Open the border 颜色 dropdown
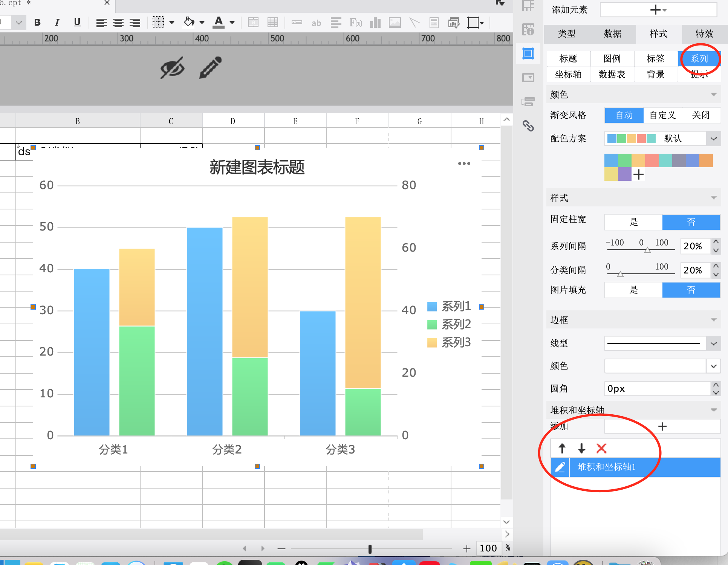Image resolution: width=728 pixels, height=565 pixels. click(713, 366)
